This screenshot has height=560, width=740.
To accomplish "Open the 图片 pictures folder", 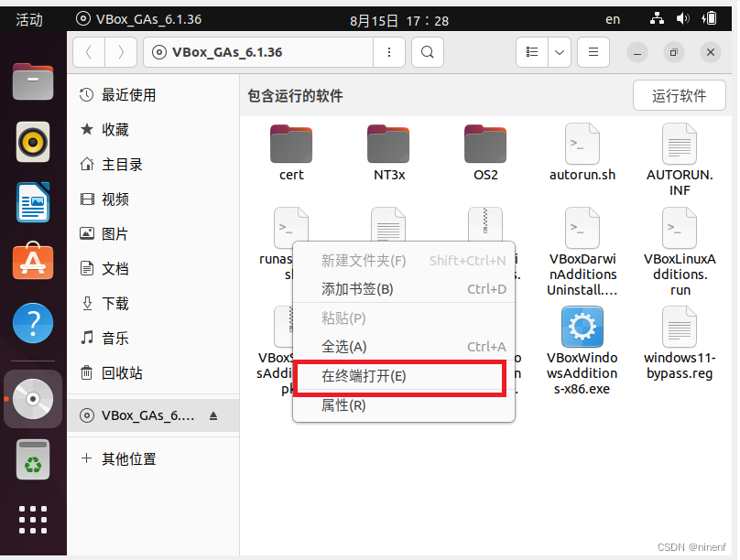I will (153, 234).
